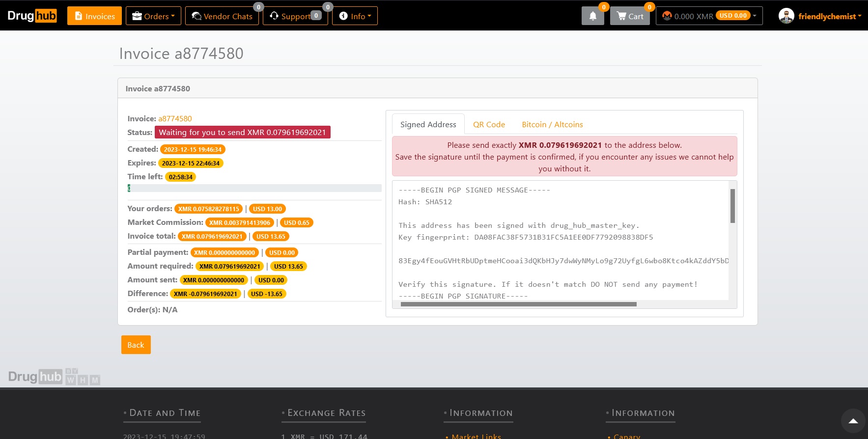Click the USD 13.00 orders badge
The image size is (868, 439).
point(267,209)
